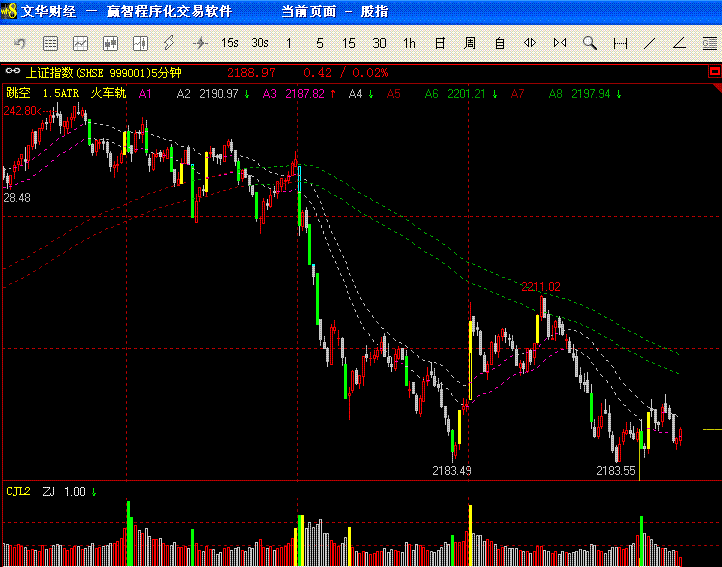
Task: Select the daily (日) period button
Action: (x=440, y=43)
